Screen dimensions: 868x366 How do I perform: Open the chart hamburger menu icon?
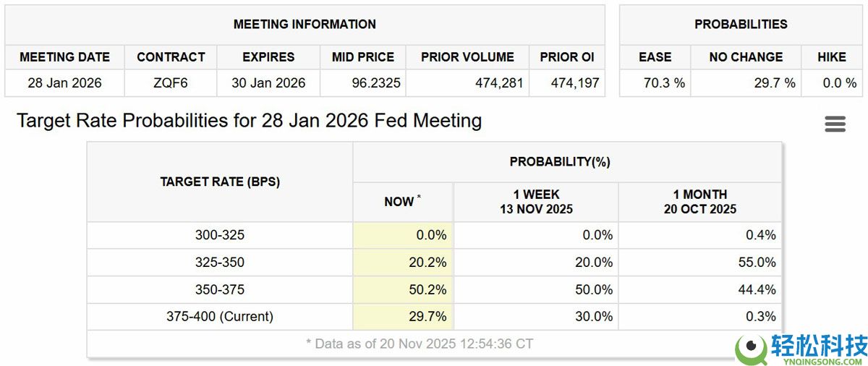click(835, 124)
